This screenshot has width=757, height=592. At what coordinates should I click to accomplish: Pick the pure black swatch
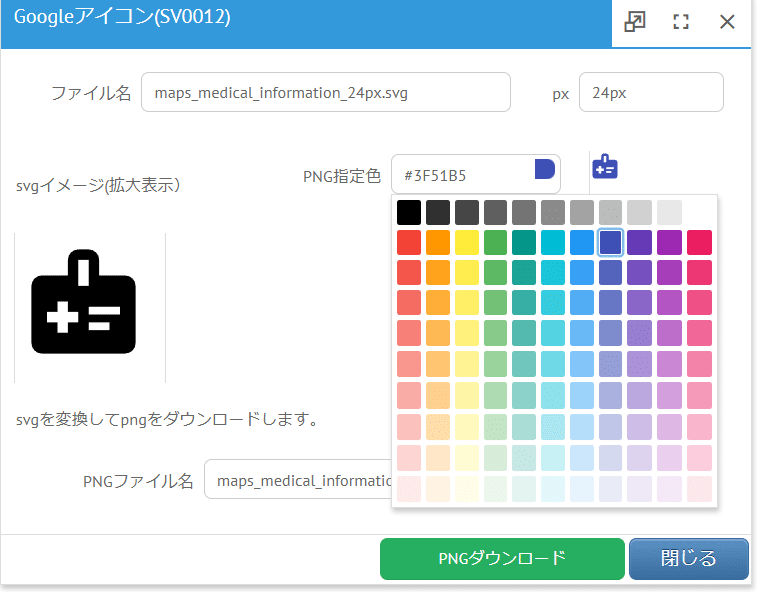[409, 212]
